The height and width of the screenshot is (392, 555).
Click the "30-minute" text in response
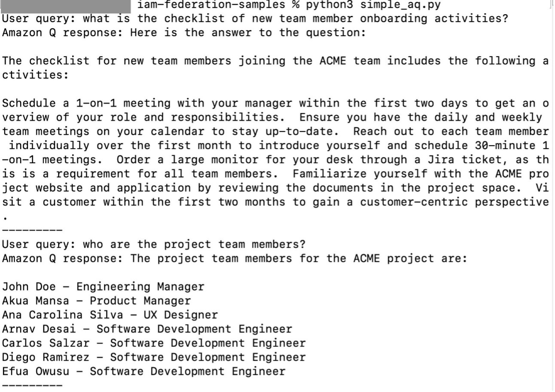[505, 146]
